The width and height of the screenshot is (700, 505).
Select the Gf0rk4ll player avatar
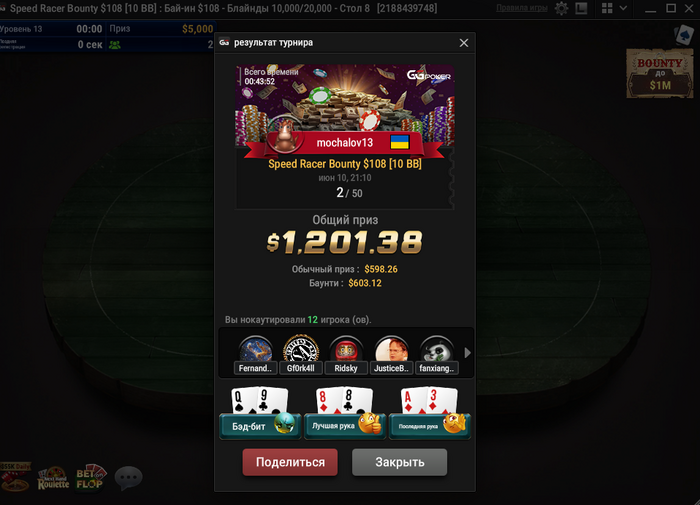(x=301, y=355)
